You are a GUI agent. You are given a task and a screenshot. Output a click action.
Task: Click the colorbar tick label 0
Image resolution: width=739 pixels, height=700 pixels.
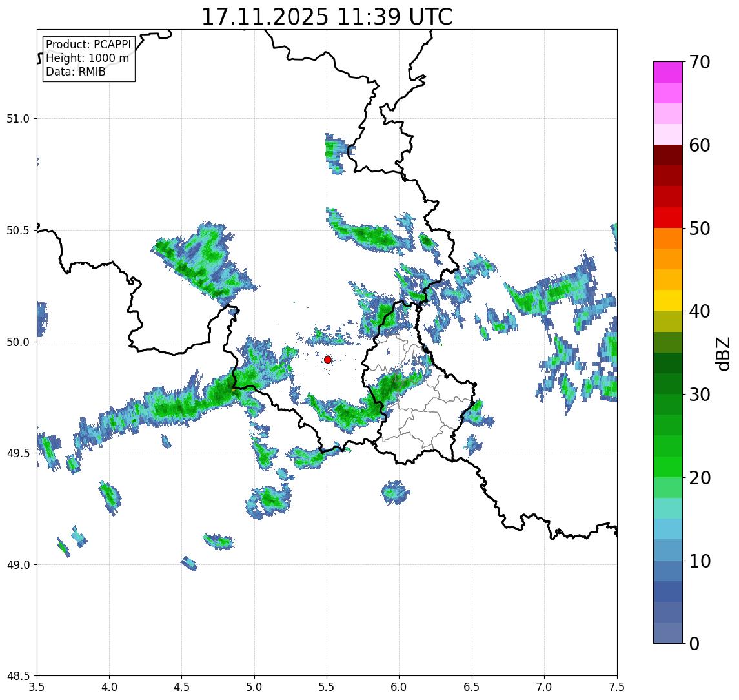(694, 643)
